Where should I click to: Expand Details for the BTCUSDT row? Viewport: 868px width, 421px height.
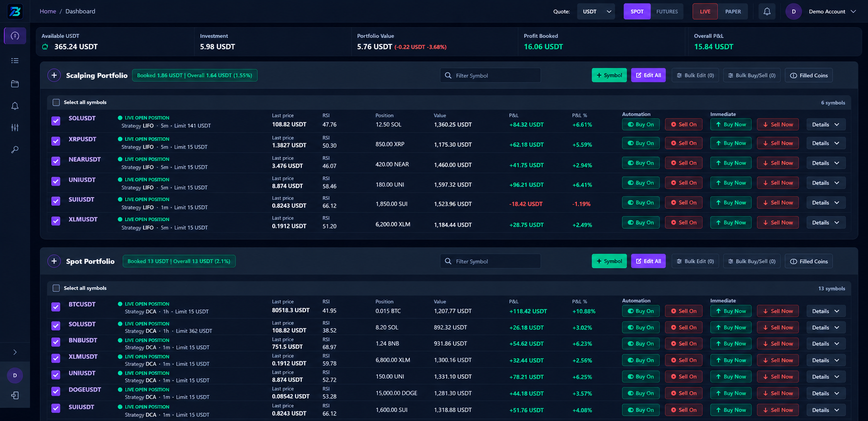(x=826, y=312)
